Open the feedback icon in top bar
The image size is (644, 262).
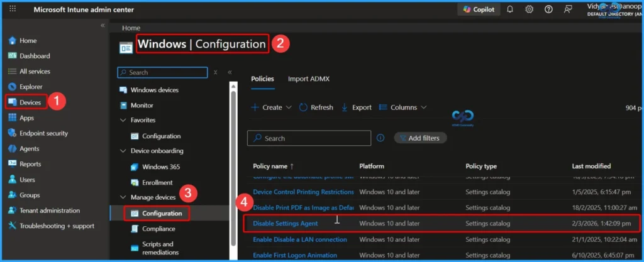click(568, 9)
